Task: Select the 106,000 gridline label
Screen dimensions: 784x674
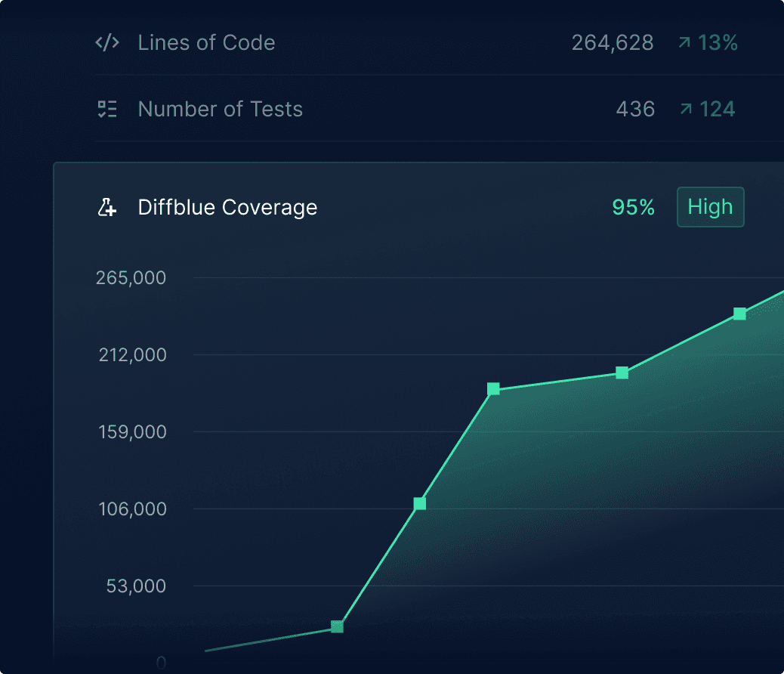Action: [132, 509]
